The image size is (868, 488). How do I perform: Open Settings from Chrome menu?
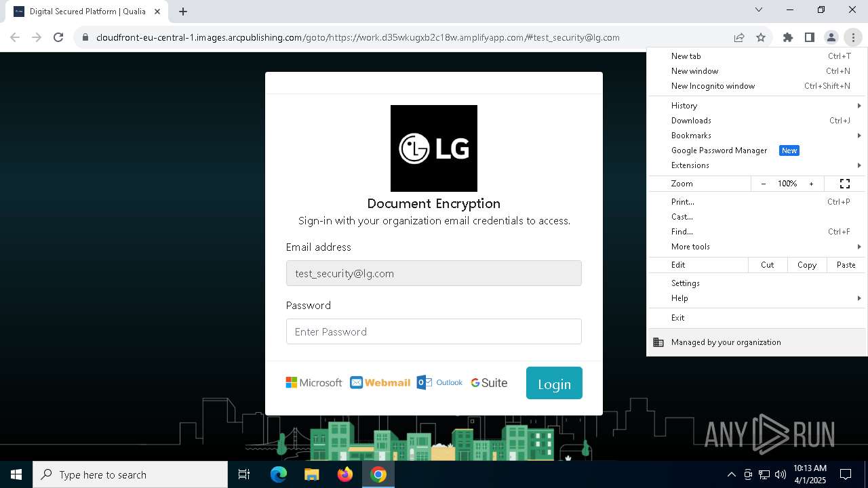pos(757,283)
